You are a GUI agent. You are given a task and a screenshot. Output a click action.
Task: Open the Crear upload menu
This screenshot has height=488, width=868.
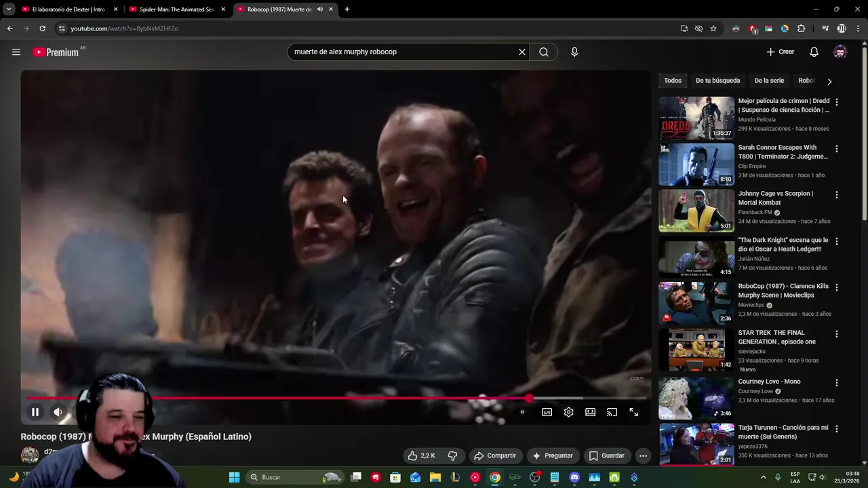tap(780, 52)
